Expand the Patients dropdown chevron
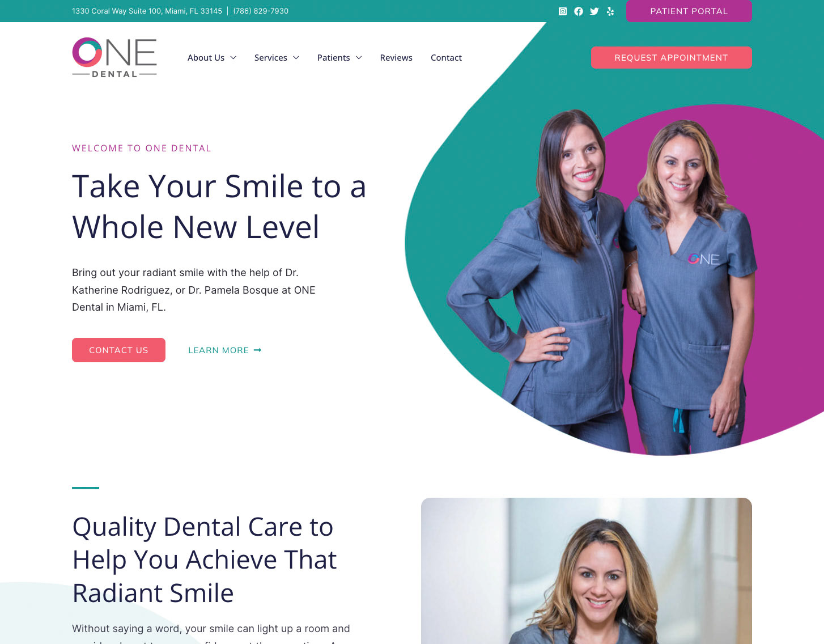The height and width of the screenshot is (644, 824). click(x=359, y=58)
